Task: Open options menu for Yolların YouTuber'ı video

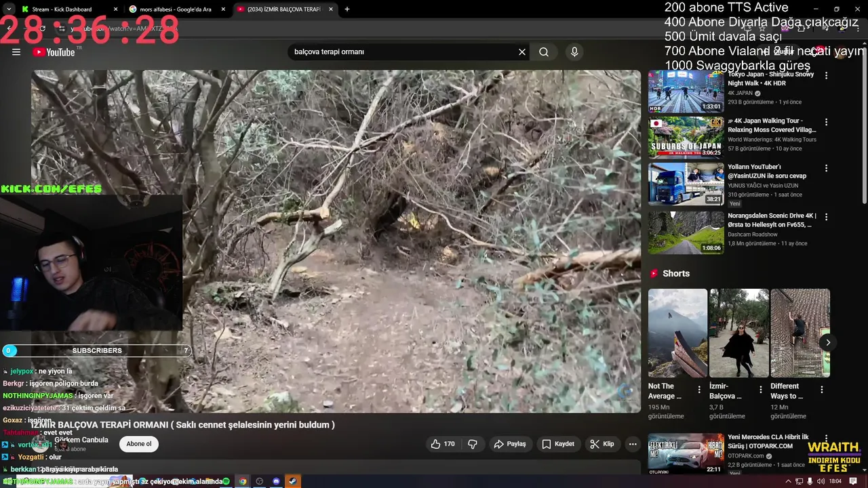Action: point(826,168)
